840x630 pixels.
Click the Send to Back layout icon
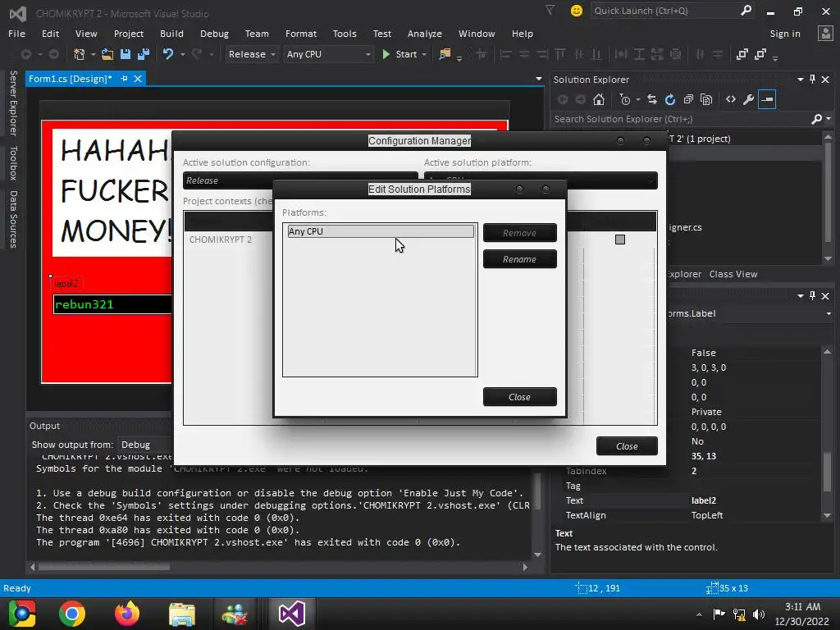760,54
